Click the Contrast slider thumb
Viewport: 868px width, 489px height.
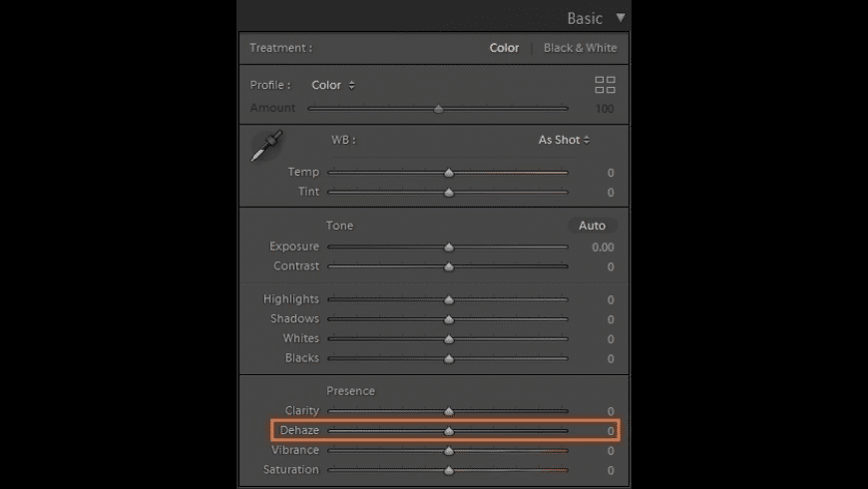(x=449, y=267)
